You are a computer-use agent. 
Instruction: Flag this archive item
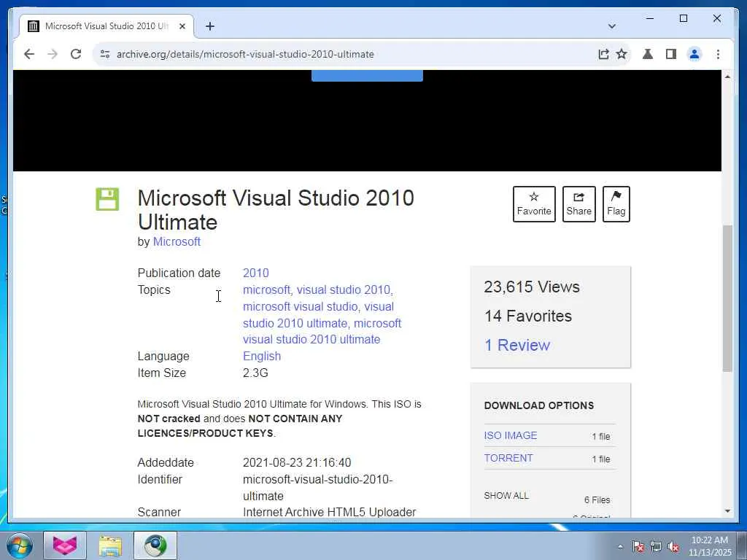[616, 204]
